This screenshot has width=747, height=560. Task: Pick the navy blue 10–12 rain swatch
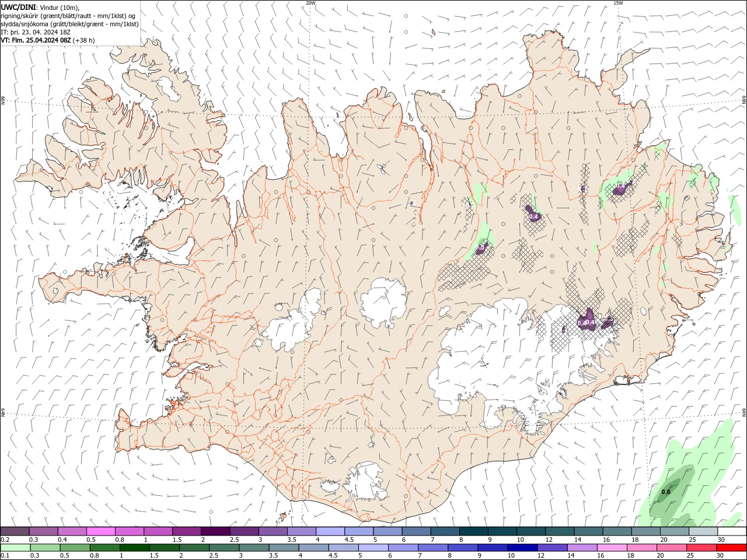[522, 547]
